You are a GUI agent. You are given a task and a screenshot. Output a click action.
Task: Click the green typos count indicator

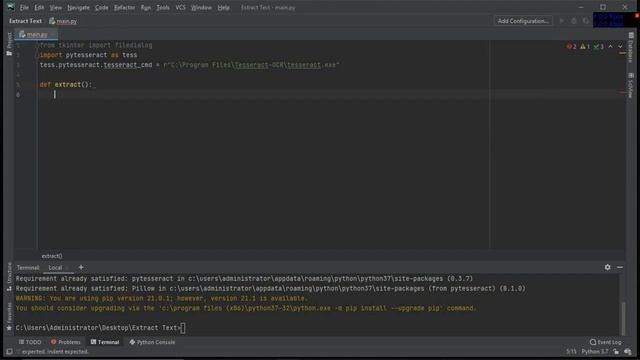point(598,47)
